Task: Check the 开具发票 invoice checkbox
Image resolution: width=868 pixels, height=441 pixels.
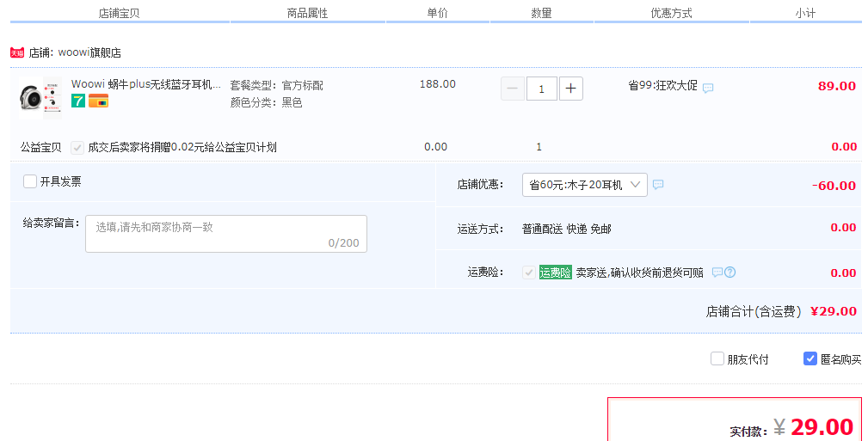Action: coord(30,181)
